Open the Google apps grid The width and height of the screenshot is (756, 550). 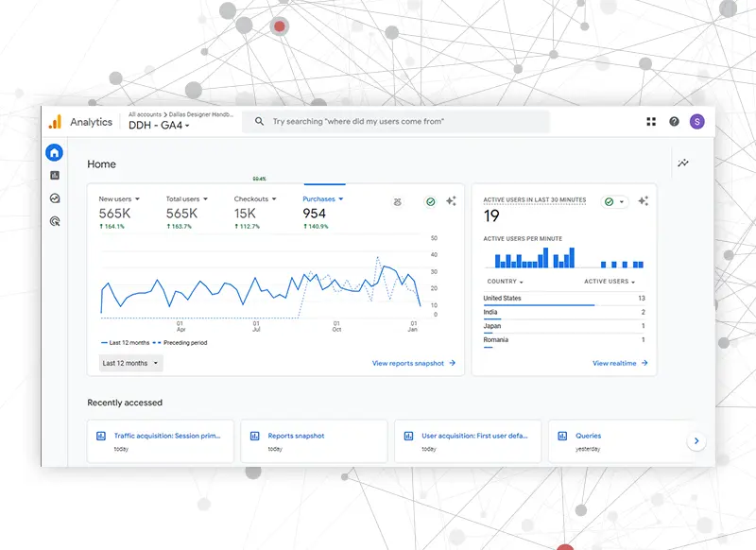[651, 122]
